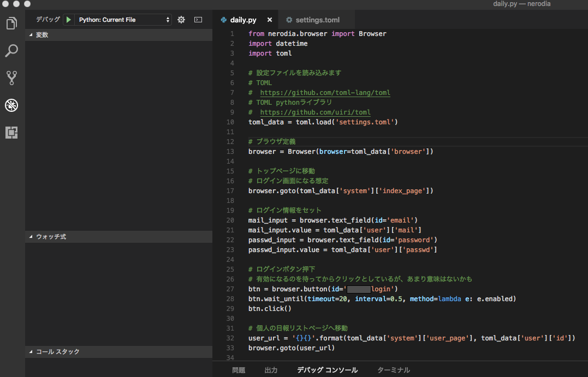The width and height of the screenshot is (588, 377).
Task: Switch to the settings.toml tab
Action: pyautogui.click(x=317, y=20)
